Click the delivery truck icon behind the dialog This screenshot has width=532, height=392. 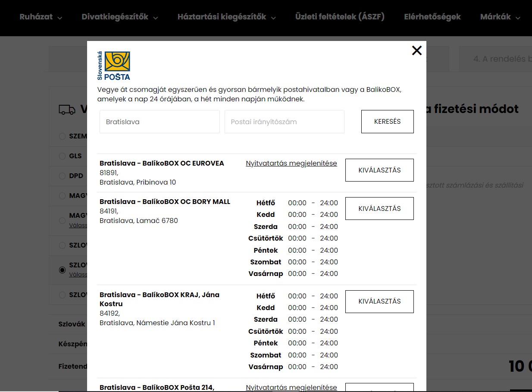tap(67, 110)
